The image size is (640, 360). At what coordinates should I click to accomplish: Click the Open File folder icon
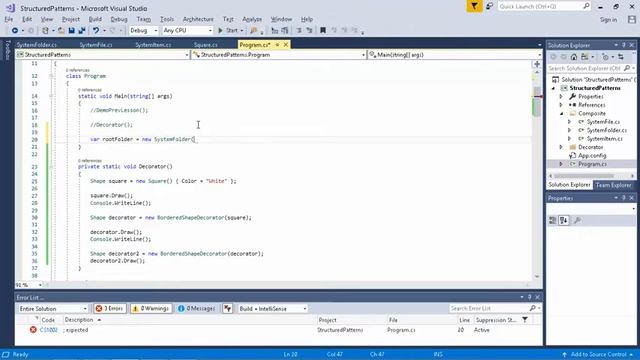point(61,31)
